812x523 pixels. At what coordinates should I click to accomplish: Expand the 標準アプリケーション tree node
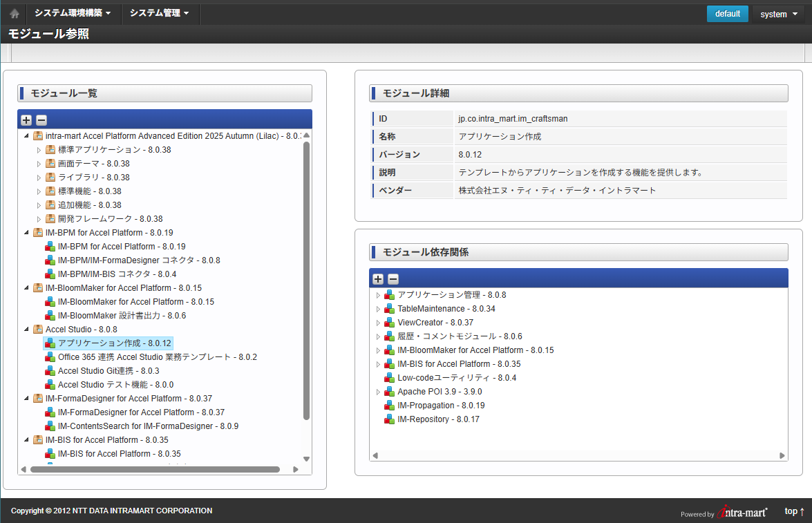coord(39,150)
